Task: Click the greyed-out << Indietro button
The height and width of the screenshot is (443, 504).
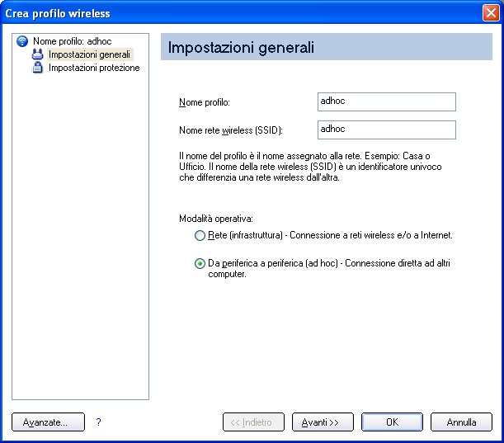Action: click(253, 422)
